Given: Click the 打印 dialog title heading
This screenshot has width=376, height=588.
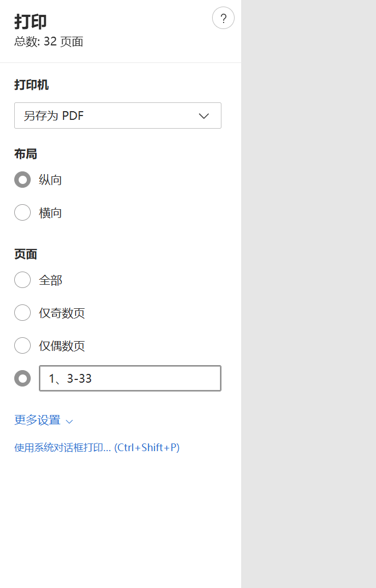Looking at the screenshot, I should (31, 21).
